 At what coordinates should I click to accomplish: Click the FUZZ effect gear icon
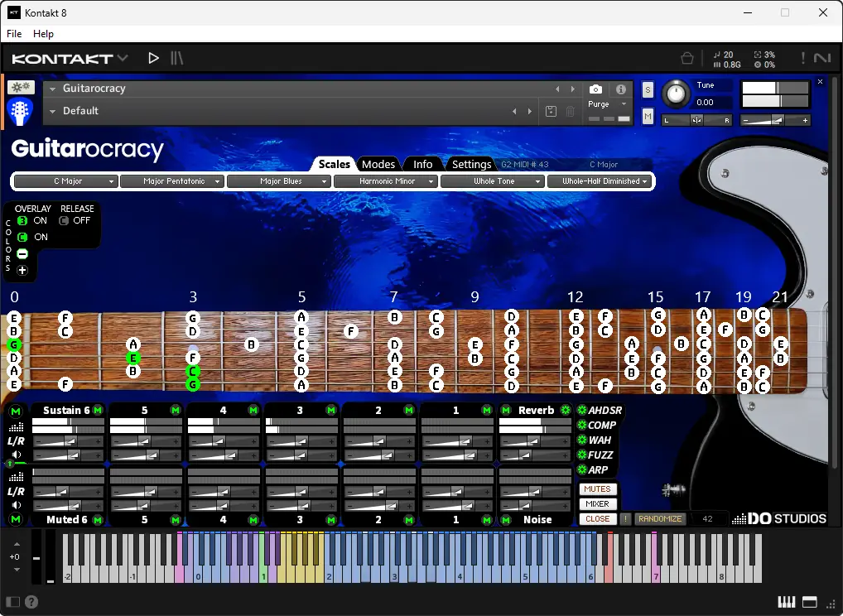(x=581, y=455)
